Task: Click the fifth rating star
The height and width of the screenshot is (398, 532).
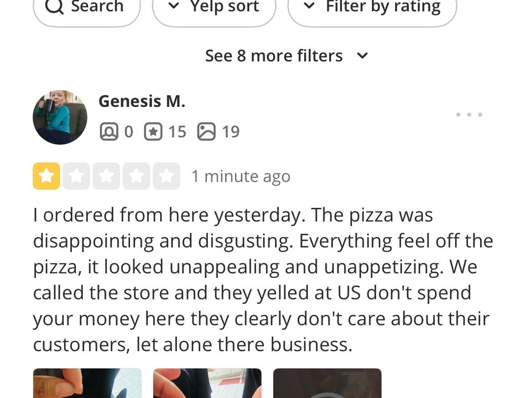Action: 166,176
